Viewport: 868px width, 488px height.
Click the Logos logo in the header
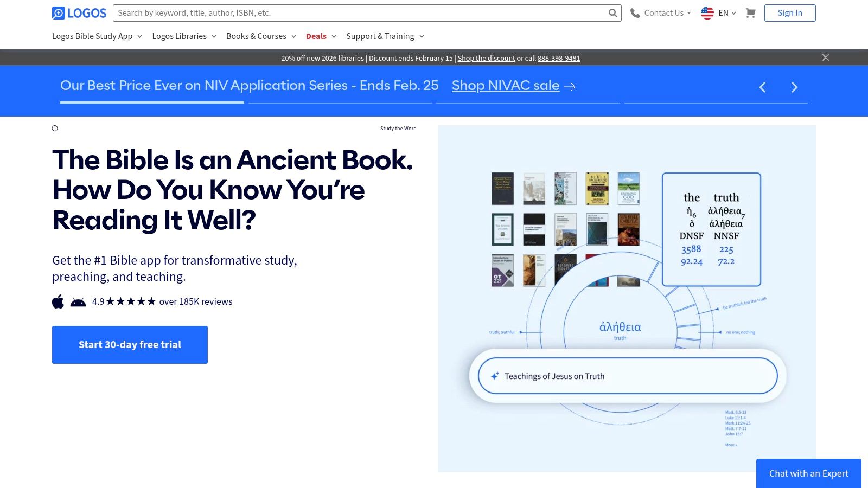[x=79, y=12]
